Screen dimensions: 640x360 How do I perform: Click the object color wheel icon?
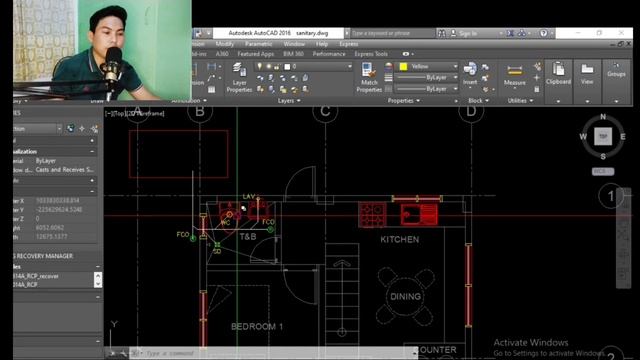[389, 67]
